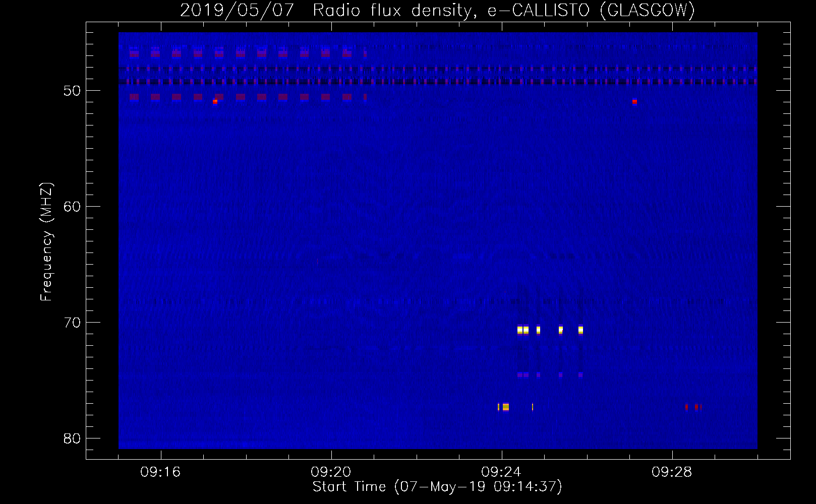Click the '50' frequency tick label
Image resolution: width=816 pixels, height=504 pixels.
(x=72, y=91)
